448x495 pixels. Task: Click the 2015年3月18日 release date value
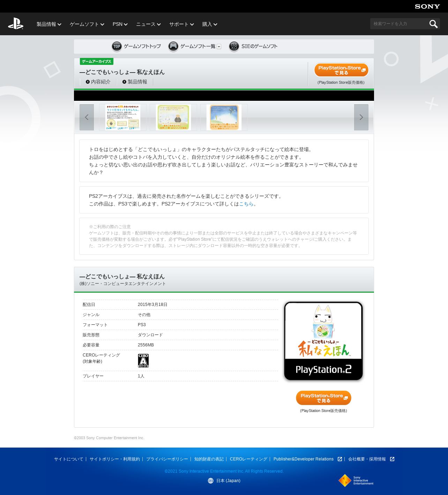[152, 305]
